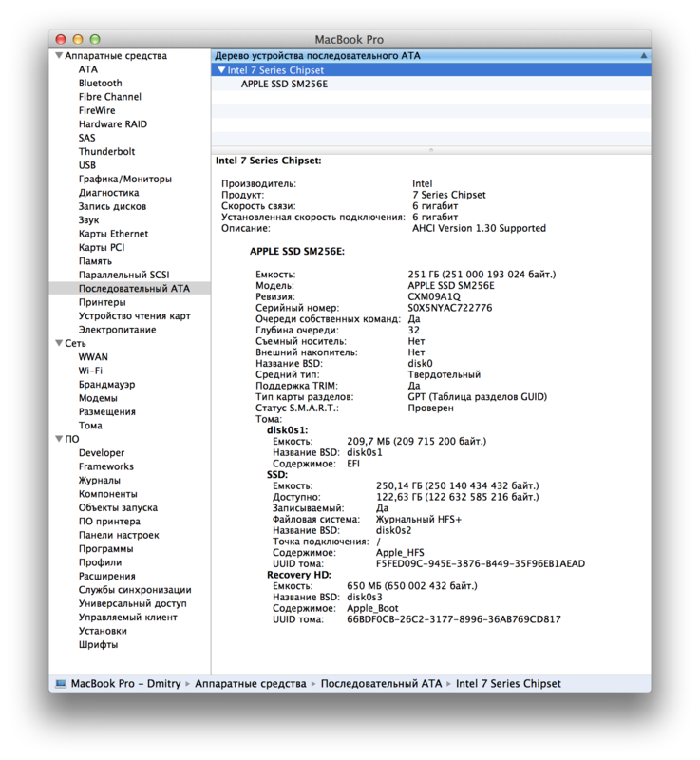
Task: Click the Recovery HD heading
Action: (299, 575)
